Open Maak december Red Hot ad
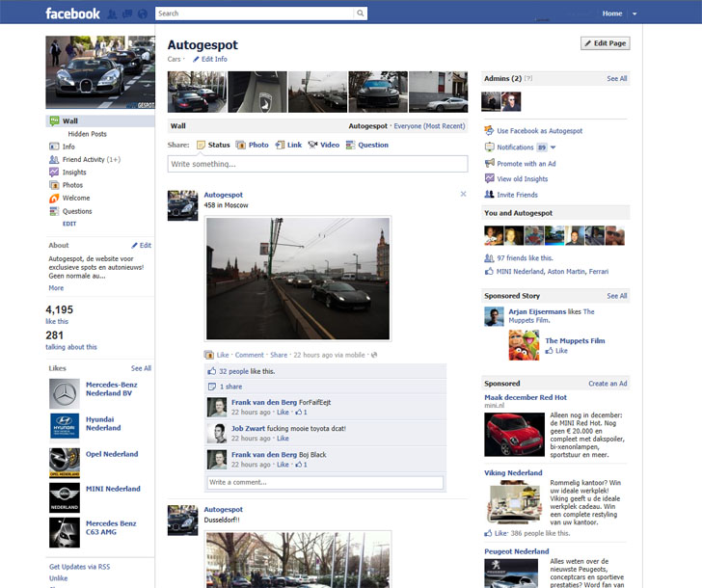Image resolution: width=702 pixels, height=588 pixels. (x=526, y=397)
